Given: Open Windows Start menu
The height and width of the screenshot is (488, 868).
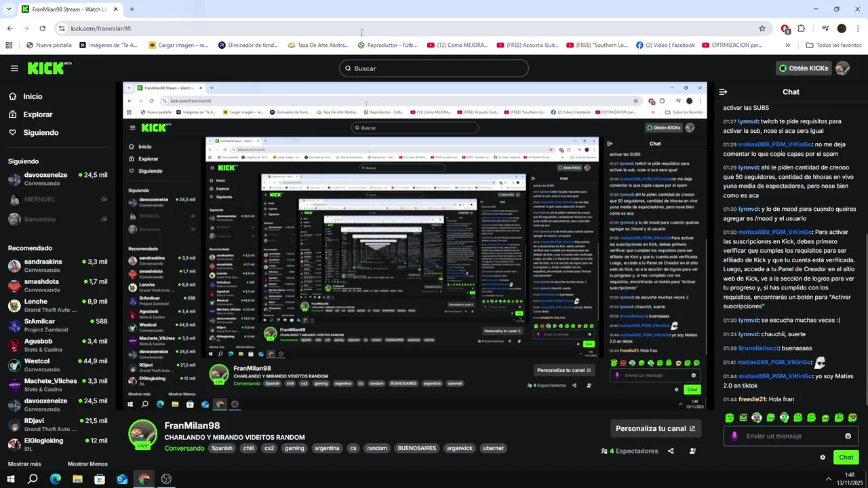Looking at the screenshot, I should point(11,479).
